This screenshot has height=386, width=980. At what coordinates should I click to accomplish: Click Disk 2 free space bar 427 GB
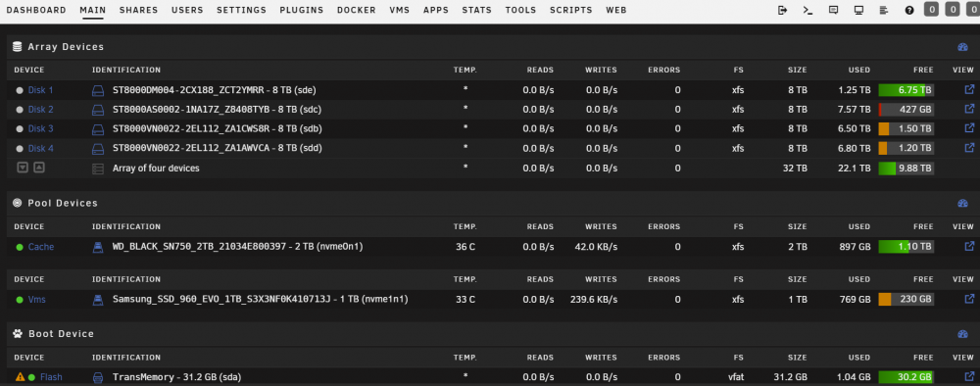(x=906, y=110)
